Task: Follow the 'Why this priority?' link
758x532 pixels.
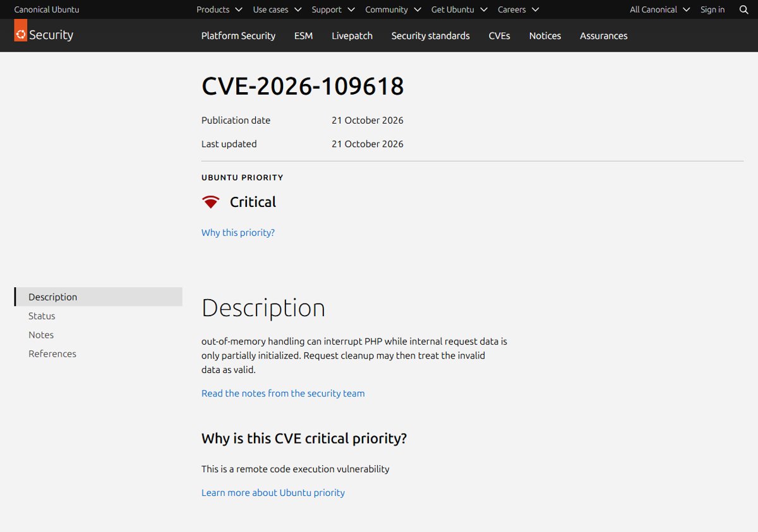Action: click(x=238, y=232)
